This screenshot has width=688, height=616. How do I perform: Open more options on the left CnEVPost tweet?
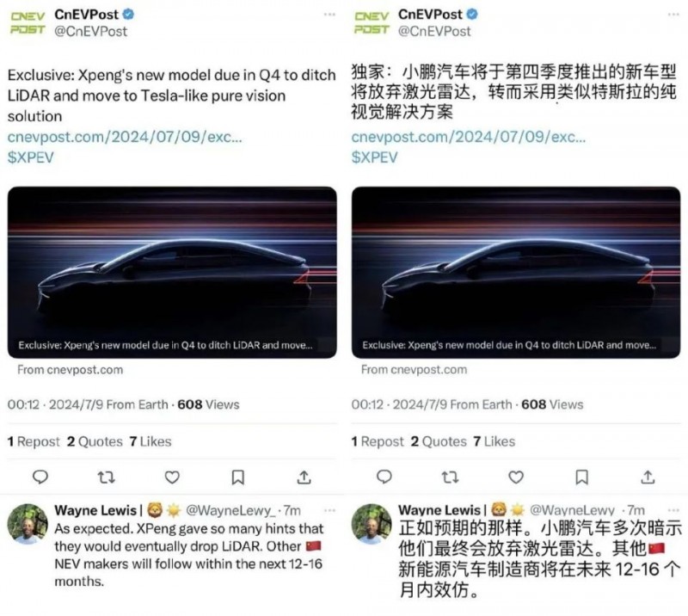click(x=329, y=15)
